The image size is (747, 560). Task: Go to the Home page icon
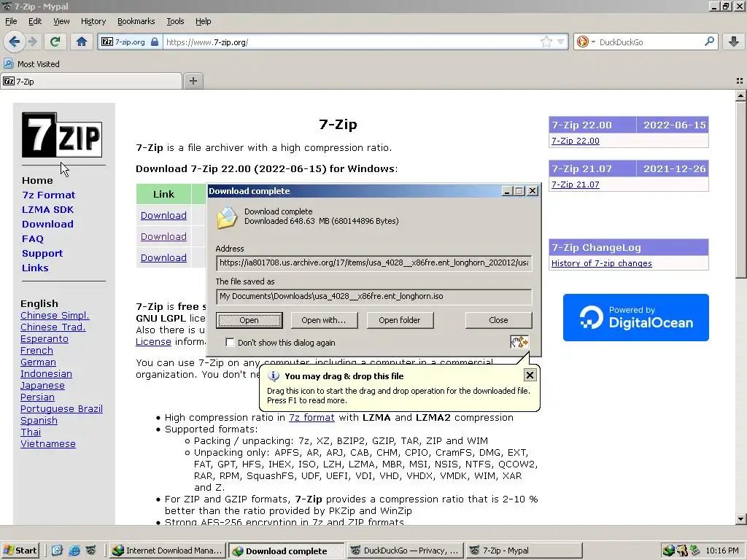[x=82, y=42]
